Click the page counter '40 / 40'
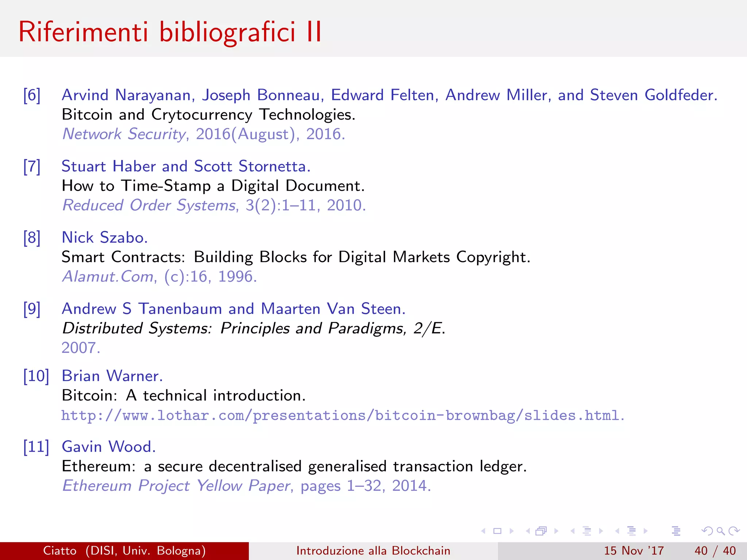747x560 pixels. pyautogui.click(x=715, y=551)
